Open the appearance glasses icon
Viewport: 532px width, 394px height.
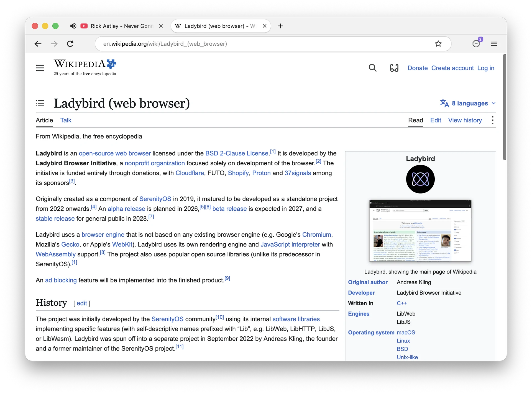pos(394,68)
